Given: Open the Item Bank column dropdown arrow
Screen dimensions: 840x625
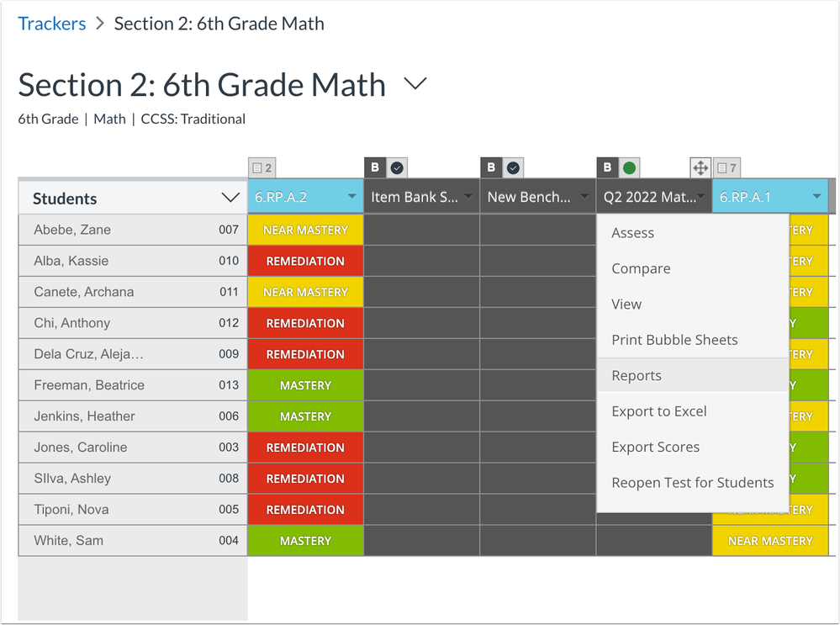Looking at the screenshot, I should pos(468,198).
